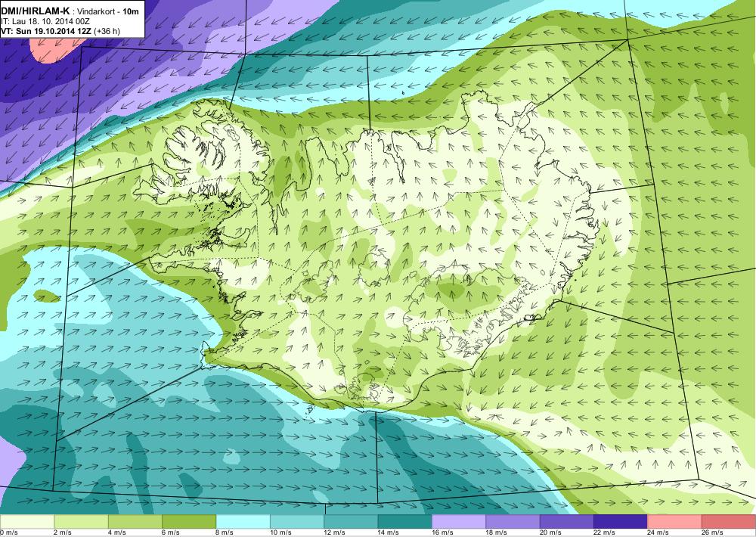Click the turquoise 10–12 m/s legend swatch
This screenshot has width=756, height=537.
coord(297,522)
